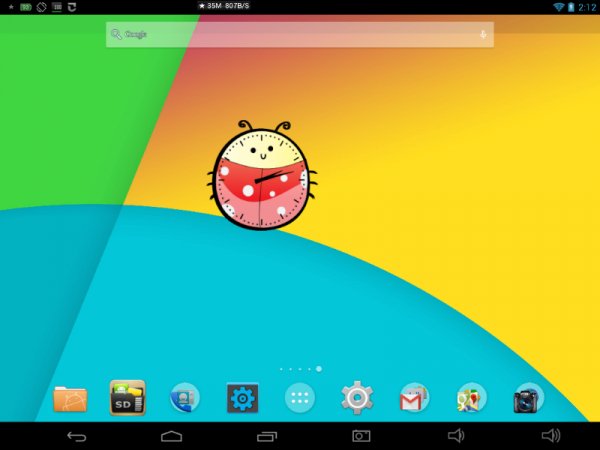Tap the ladybug analog clock widget

tap(262, 176)
